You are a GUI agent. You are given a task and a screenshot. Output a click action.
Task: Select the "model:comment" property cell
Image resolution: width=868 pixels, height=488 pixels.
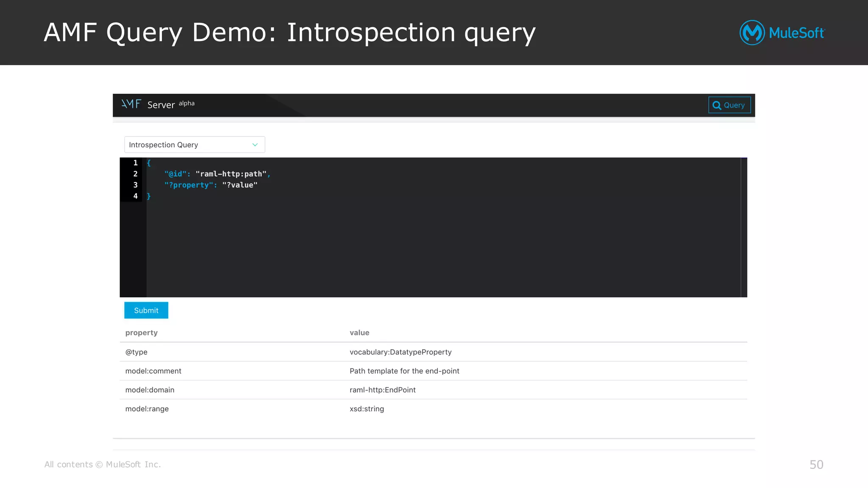(x=153, y=371)
